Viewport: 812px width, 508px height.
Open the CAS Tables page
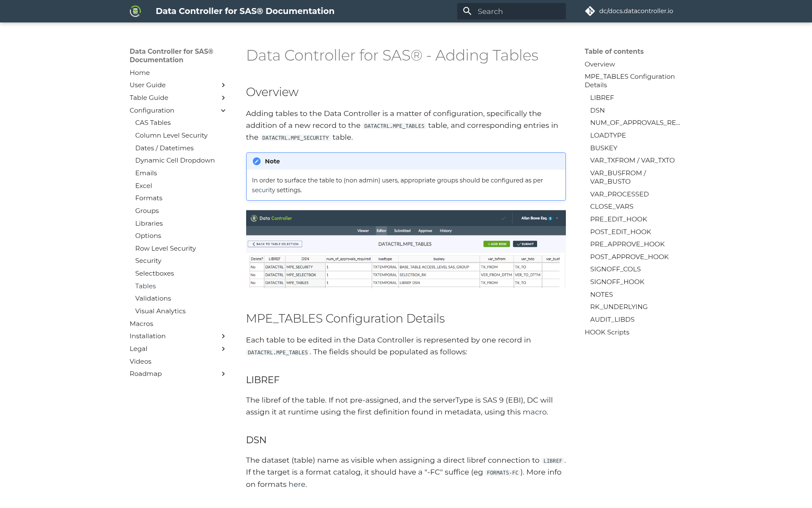[x=153, y=123]
